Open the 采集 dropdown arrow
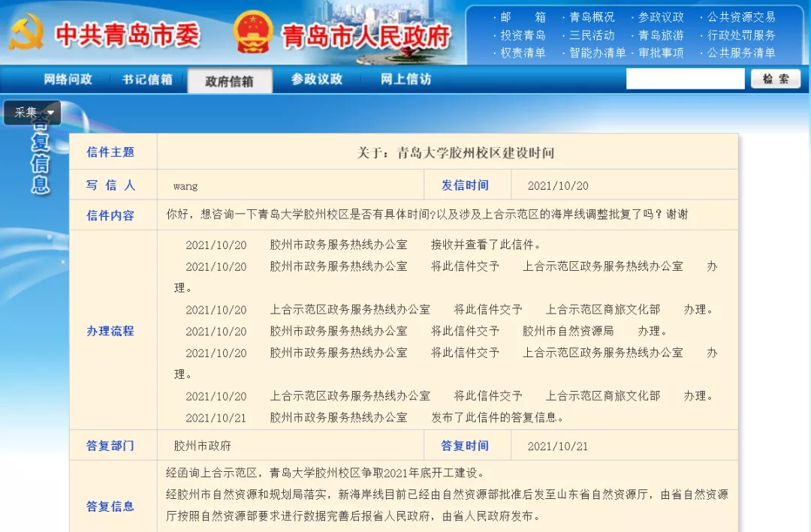 (51, 113)
